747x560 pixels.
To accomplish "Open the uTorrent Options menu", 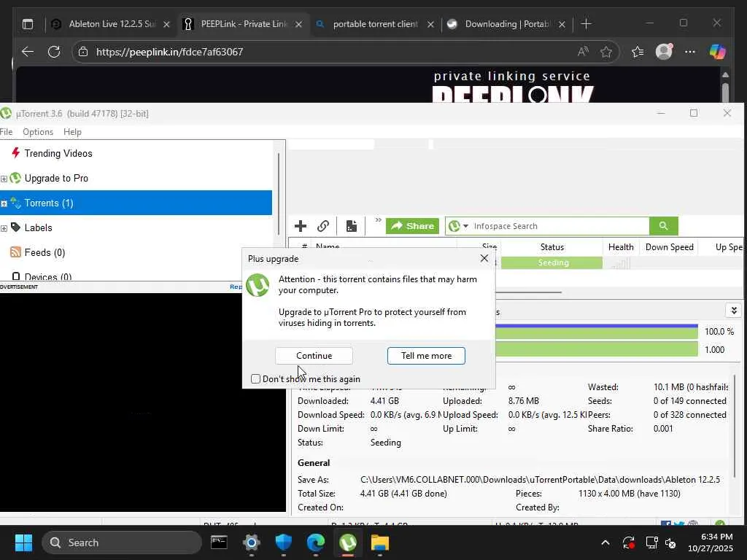I will [38, 132].
